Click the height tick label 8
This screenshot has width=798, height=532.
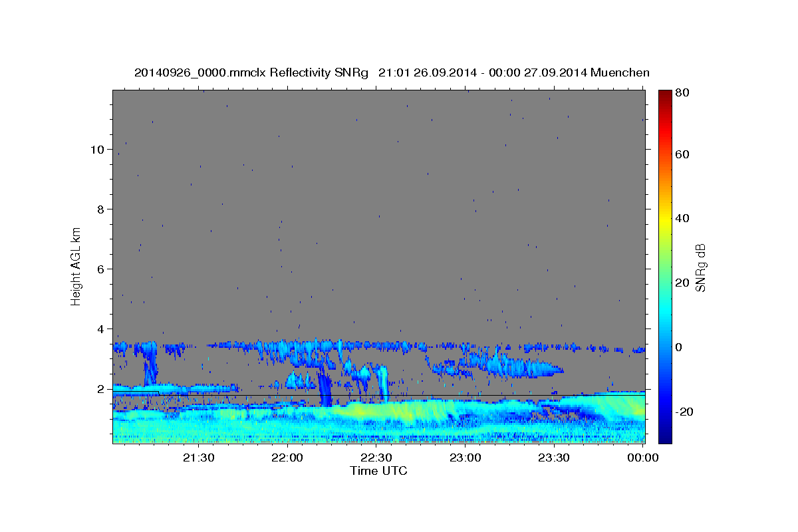(100, 209)
